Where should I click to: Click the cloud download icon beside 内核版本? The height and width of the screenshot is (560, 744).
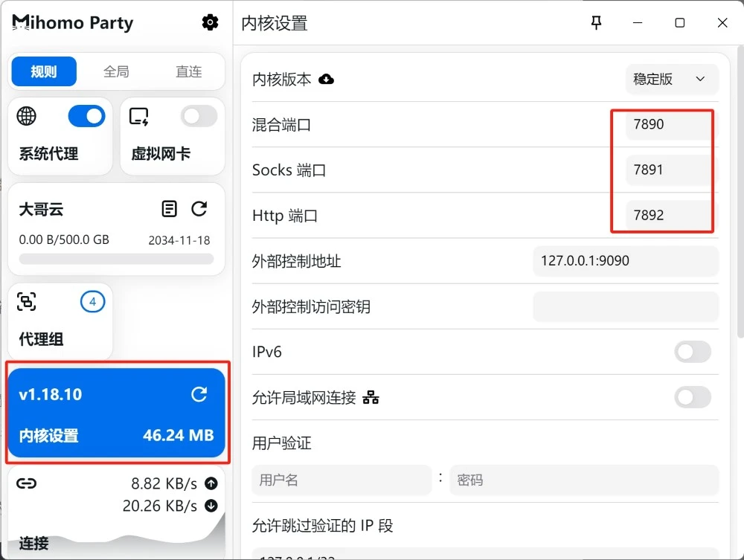tap(326, 79)
